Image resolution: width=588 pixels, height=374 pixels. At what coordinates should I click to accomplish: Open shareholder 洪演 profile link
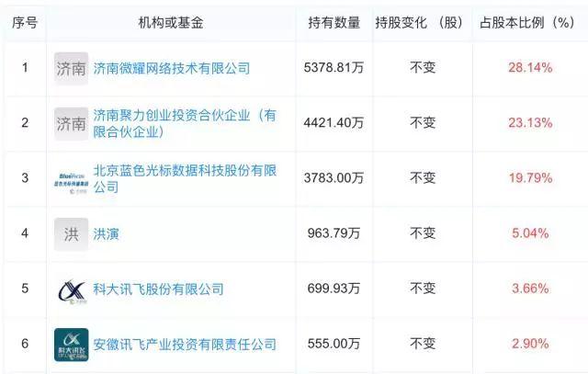[x=106, y=233]
